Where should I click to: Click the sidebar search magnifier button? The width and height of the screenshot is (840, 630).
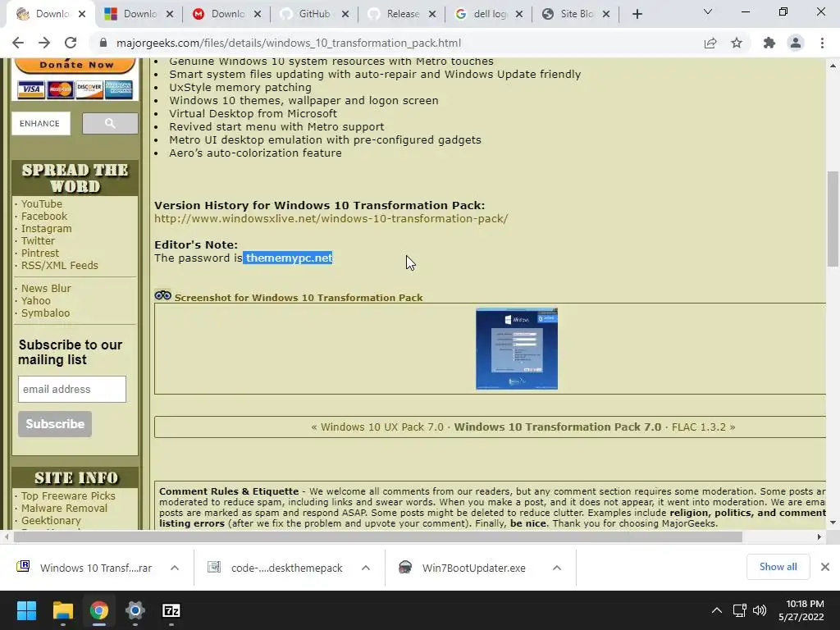110,124
